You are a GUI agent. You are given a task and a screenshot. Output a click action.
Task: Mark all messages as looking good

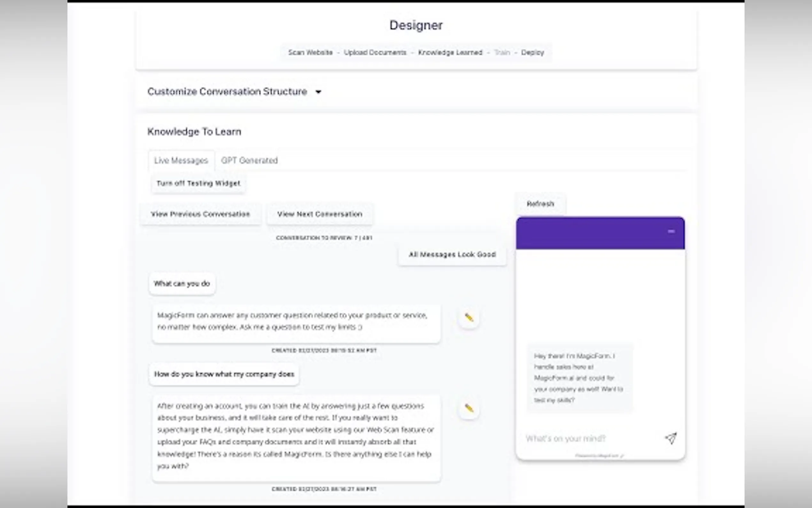tap(452, 255)
